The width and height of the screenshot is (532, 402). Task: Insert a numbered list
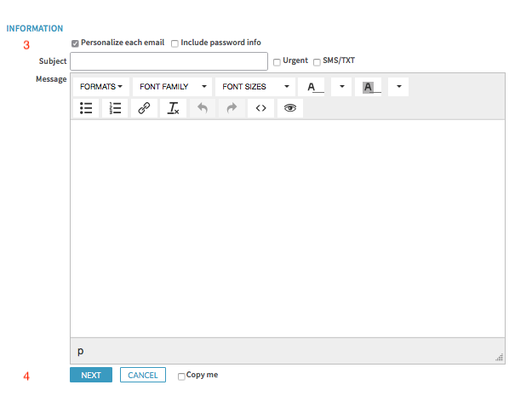[x=115, y=108]
